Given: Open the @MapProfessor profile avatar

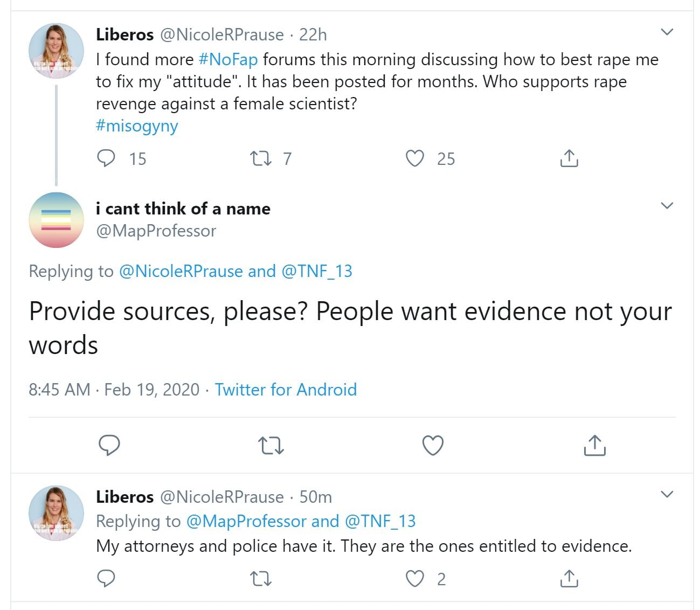Looking at the screenshot, I should point(56,220).
